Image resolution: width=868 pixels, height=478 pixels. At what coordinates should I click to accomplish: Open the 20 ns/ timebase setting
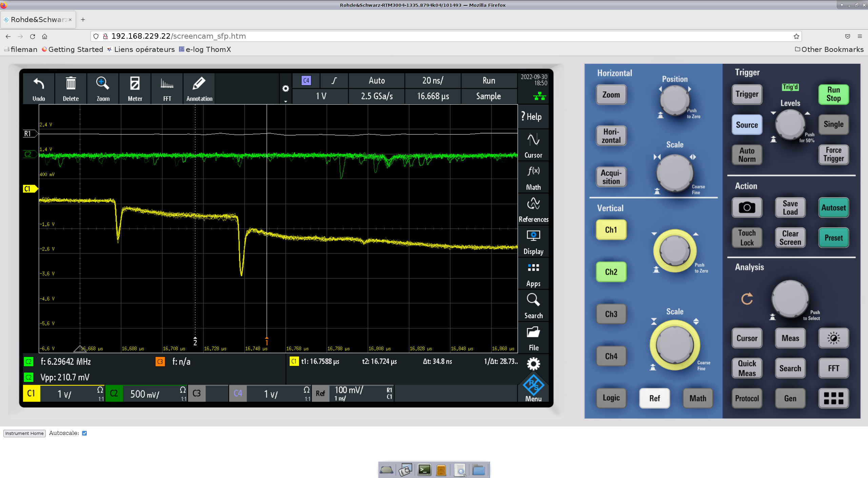tap(433, 81)
